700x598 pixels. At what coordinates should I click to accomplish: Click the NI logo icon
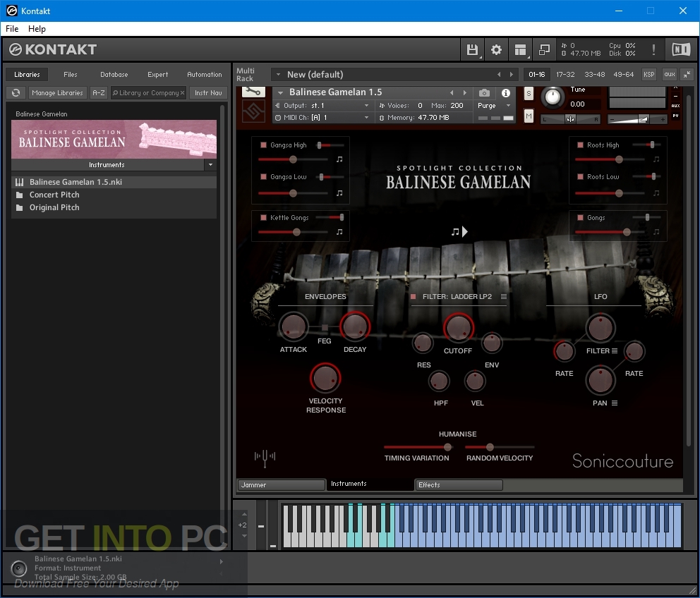(x=681, y=49)
